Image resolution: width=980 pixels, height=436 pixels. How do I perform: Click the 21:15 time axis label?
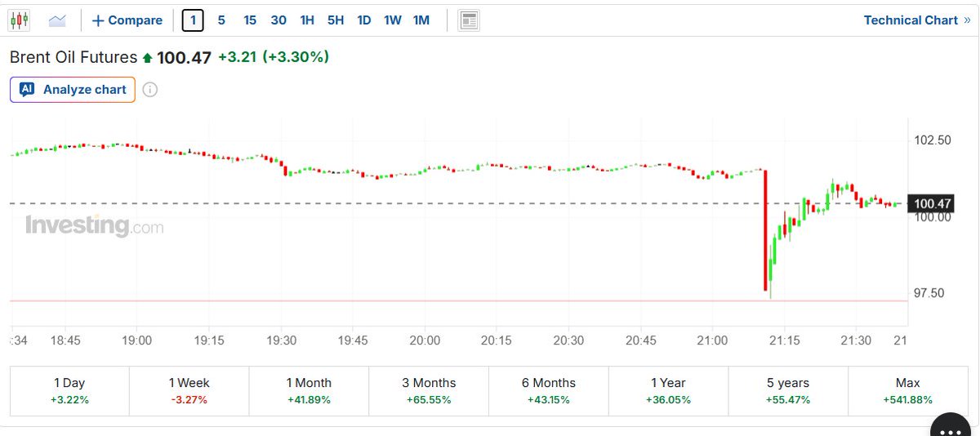784,340
